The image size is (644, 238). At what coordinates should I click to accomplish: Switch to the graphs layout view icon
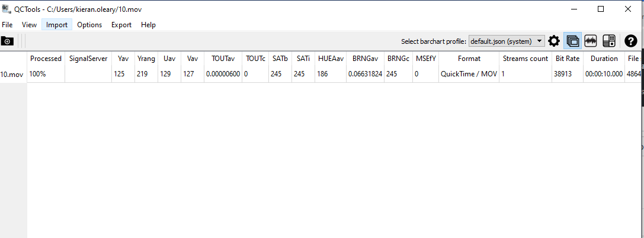[x=591, y=41]
